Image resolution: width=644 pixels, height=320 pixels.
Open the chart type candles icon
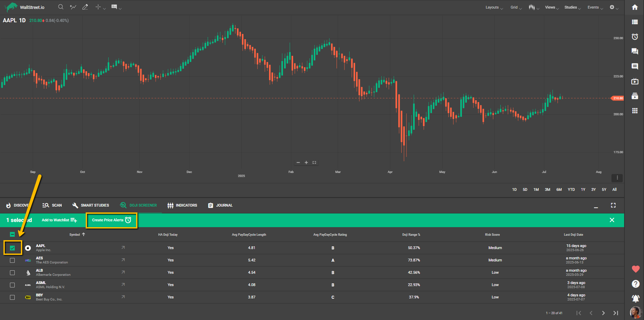[x=532, y=7]
